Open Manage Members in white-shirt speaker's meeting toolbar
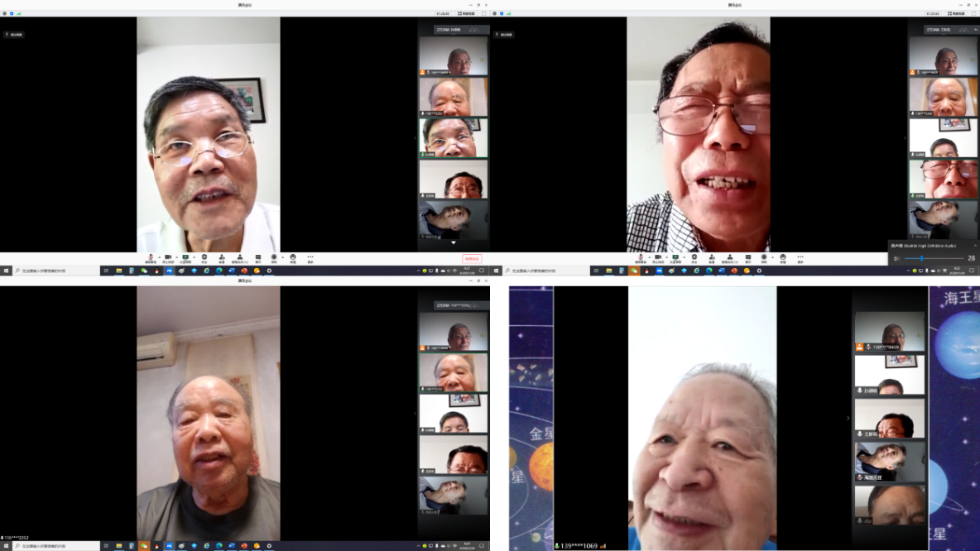Image resolution: width=980 pixels, height=551 pixels. click(x=240, y=258)
